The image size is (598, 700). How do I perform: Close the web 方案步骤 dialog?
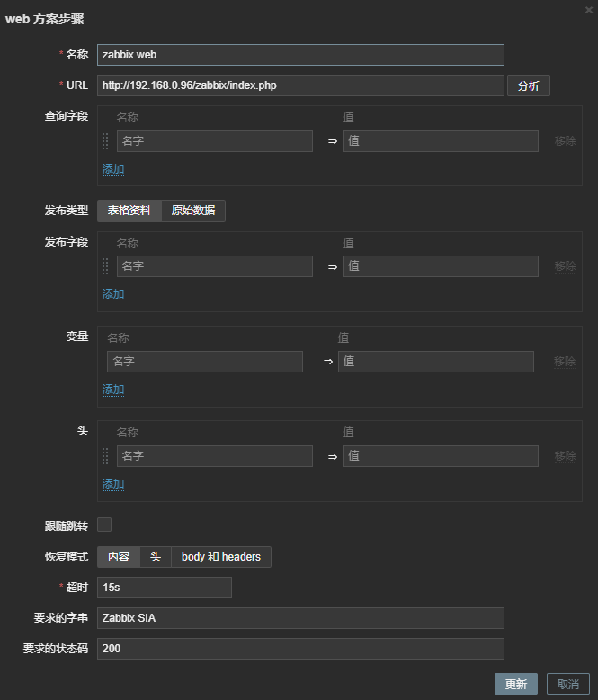point(588,8)
